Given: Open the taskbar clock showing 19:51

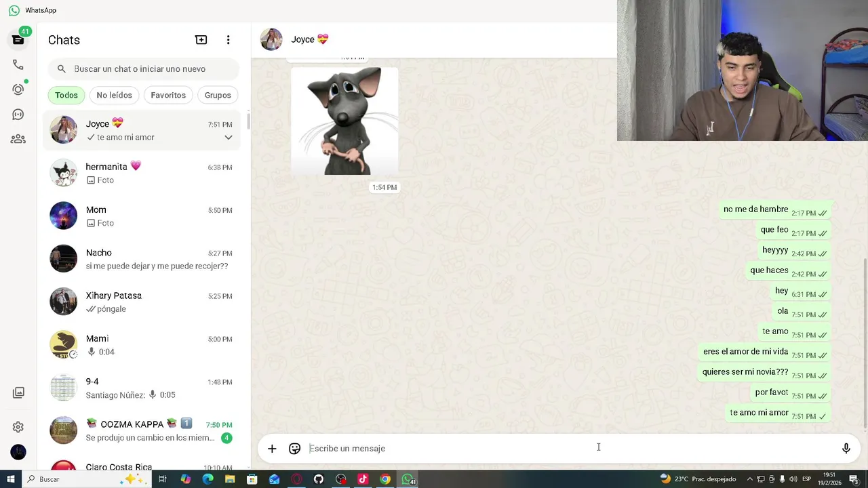Looking at the screenshot, I should point(829,479).
